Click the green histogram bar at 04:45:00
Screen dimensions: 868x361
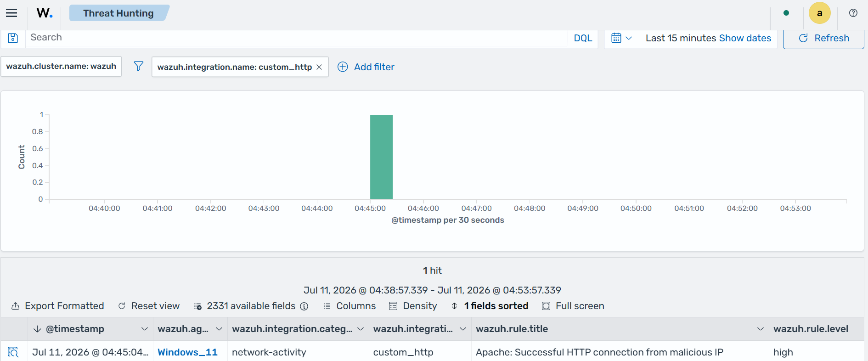coord(381,157)
